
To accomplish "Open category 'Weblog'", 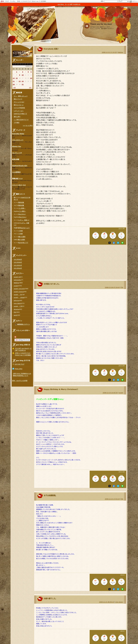I will pos(16,283).
